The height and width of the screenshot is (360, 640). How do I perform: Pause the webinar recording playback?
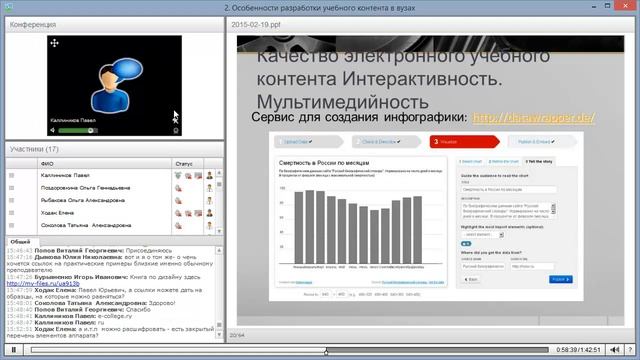click(13, 350)
